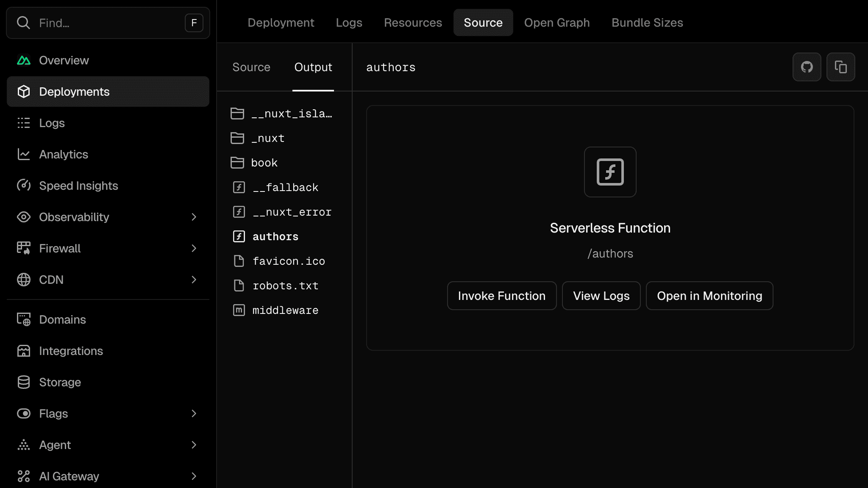Switch to the Source sub-tab
868x488 pixels.
251,67
